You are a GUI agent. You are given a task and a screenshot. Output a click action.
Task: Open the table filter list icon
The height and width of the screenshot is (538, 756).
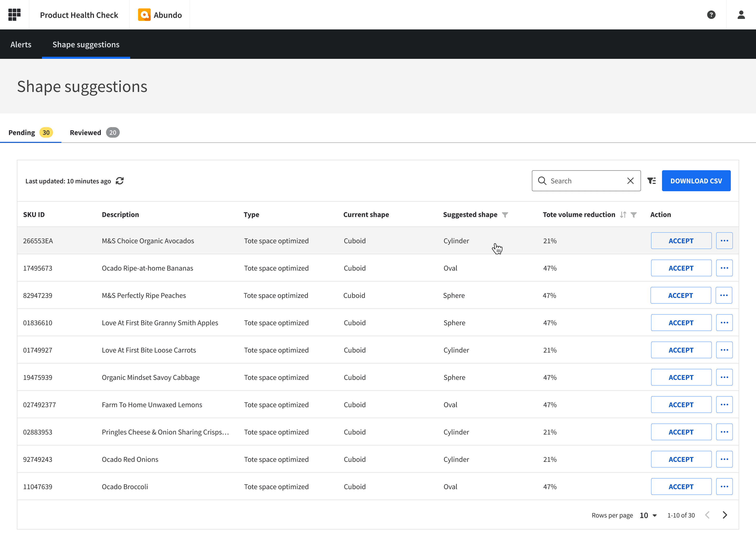(x=652, y=181)
